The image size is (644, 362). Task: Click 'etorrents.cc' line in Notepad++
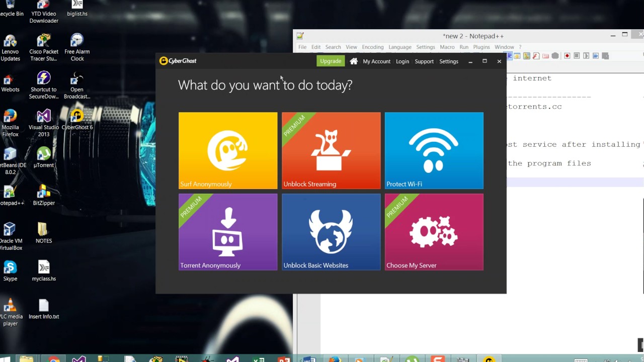tap(534, 107)
